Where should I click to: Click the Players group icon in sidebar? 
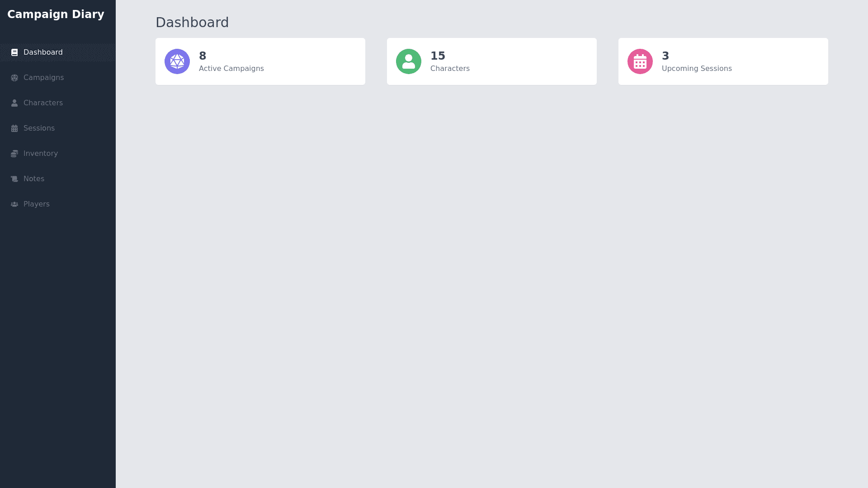pyautogui.click(x=14, y=204)
